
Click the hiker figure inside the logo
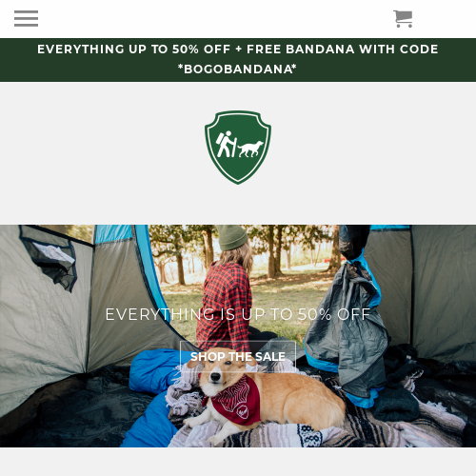click(226, 145)
